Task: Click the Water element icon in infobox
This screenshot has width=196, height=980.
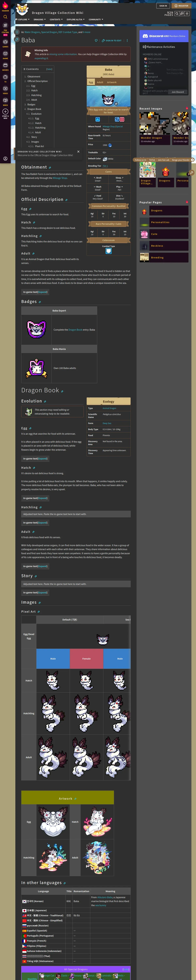Action: click(98, 119)
